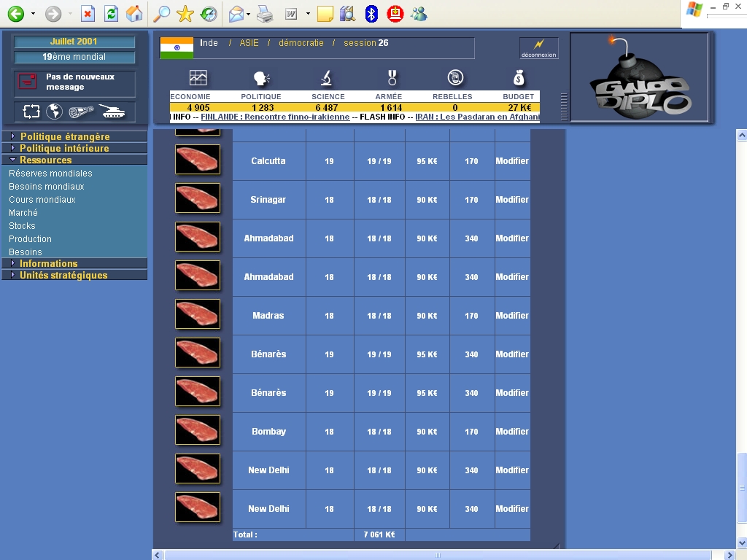Click the Armée medal icon
Image resolution: width=747 pixels, height=560 pixels.
tap(392, 78)
